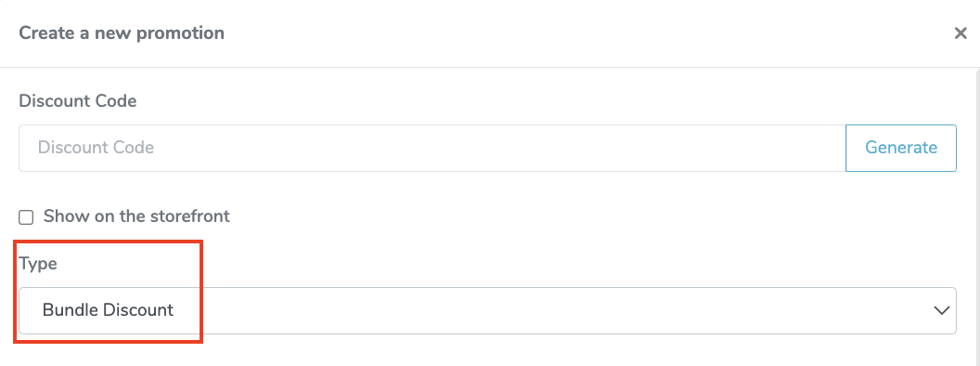This screenshot has width=980, height=366.
Task: Focus the Discount Code input field
Action: [432, 148]
